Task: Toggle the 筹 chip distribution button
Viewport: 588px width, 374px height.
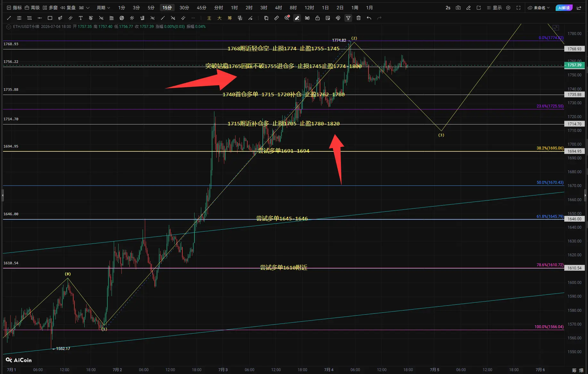Action: [230, 18]
